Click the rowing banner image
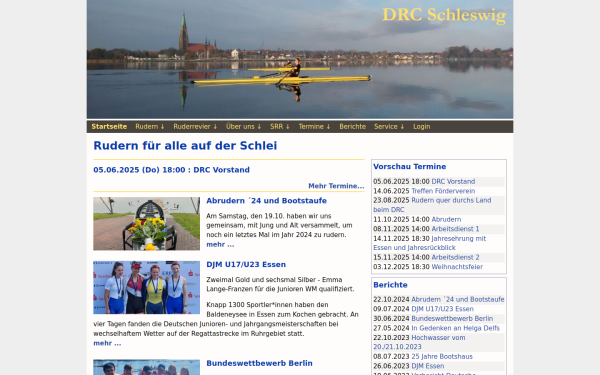This screenshot has height=375, width=600. tap(300, 59)
